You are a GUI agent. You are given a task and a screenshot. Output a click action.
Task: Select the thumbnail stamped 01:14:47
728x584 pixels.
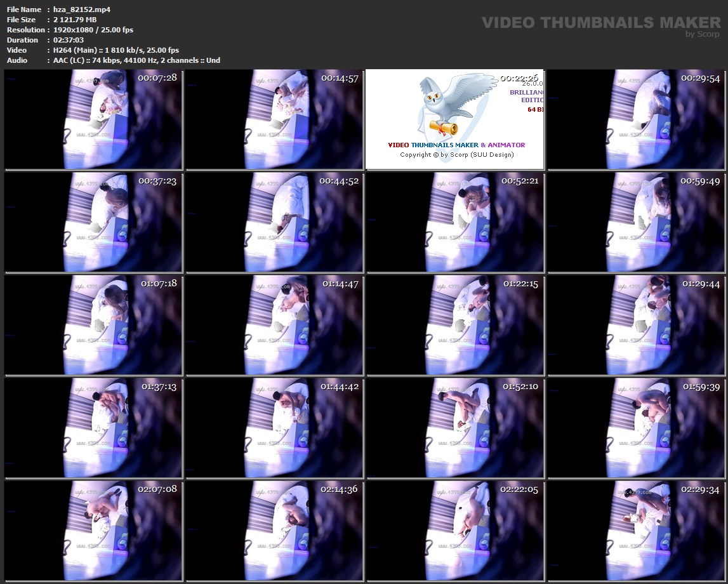(274, 325)
